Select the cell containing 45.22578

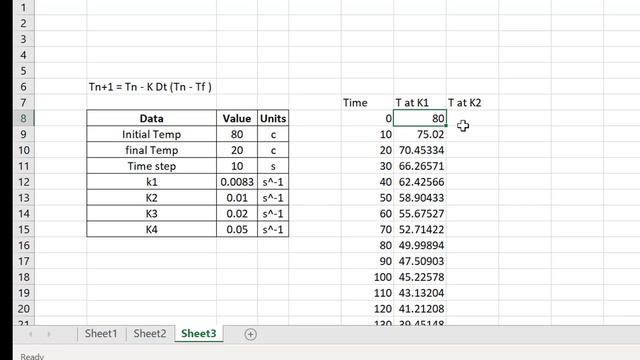tap(420, 277)
